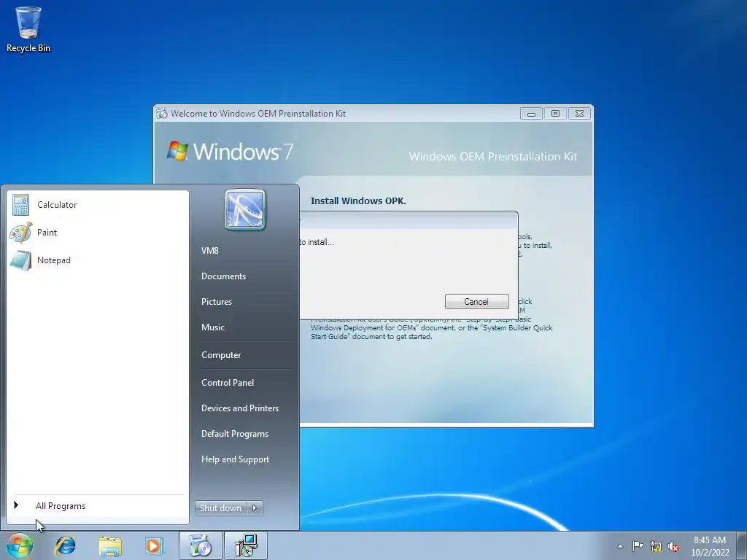The image size is (747, 560).
Task: Open Control Panel
Action: click(x=228, y=382)
